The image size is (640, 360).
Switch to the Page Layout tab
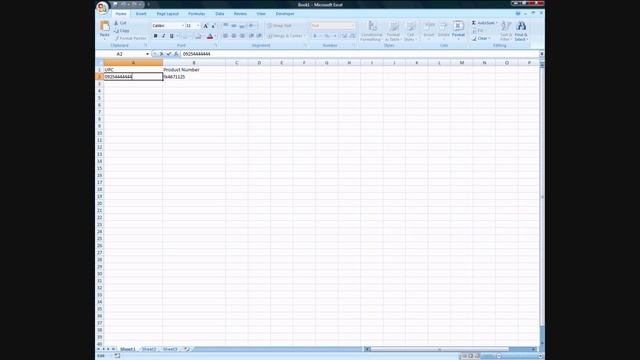168,14
